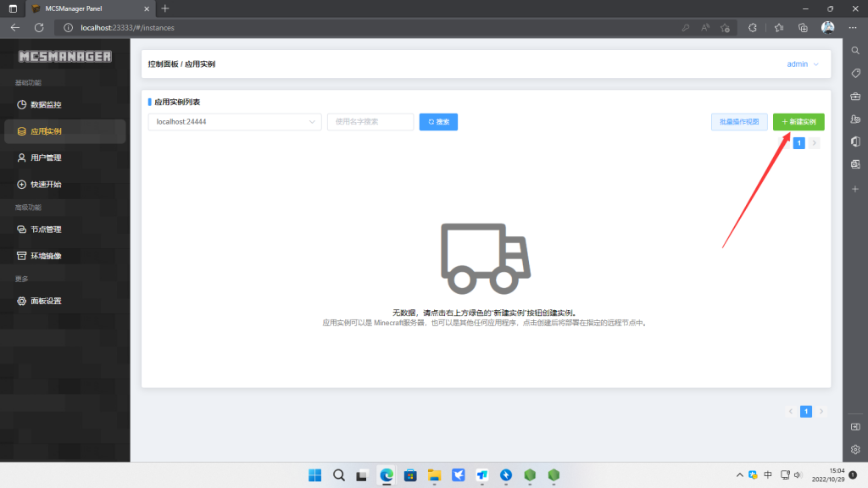Open browser collections icon

804,28
